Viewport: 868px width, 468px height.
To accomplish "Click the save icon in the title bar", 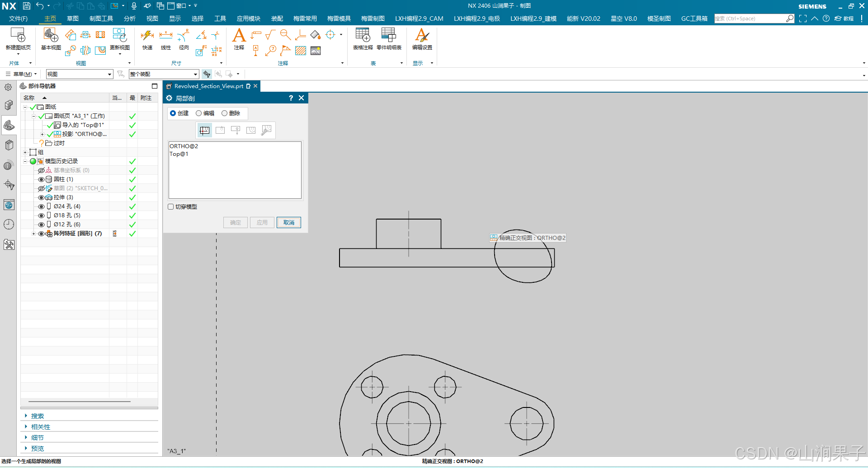I will [x=27, y=6].
